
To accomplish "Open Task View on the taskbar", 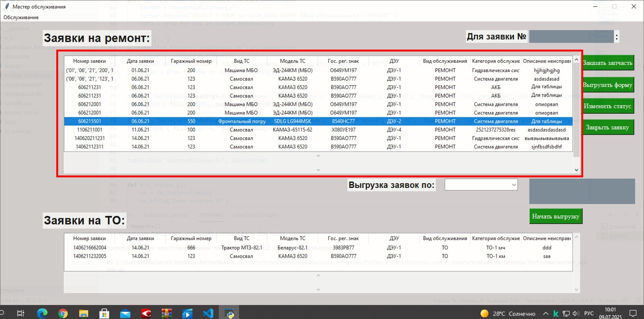I will pos(21,313).
